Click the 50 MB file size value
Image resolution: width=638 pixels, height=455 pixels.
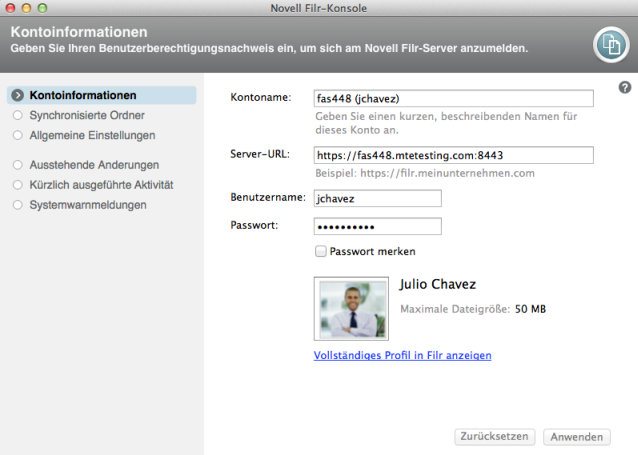[x=530, y=309]
